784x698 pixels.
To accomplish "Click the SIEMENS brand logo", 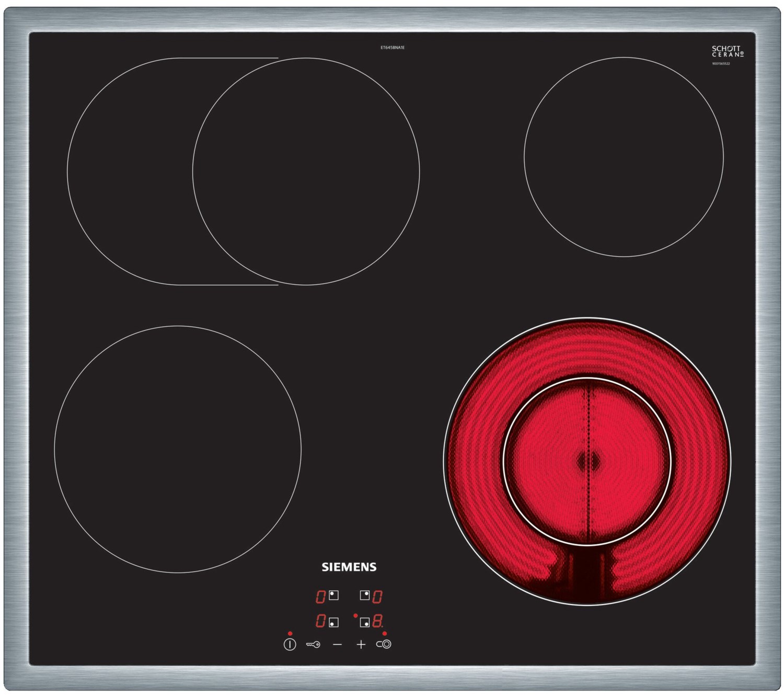I will point(349,567).
